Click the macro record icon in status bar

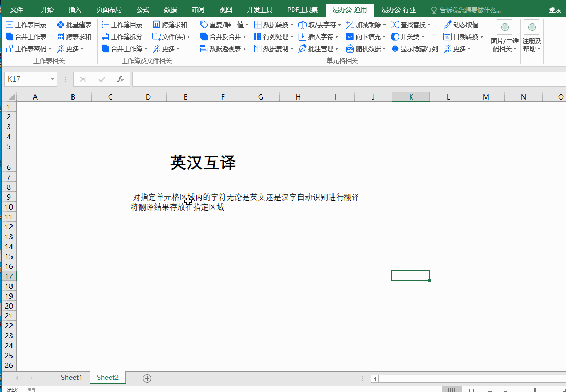point(32,390)
